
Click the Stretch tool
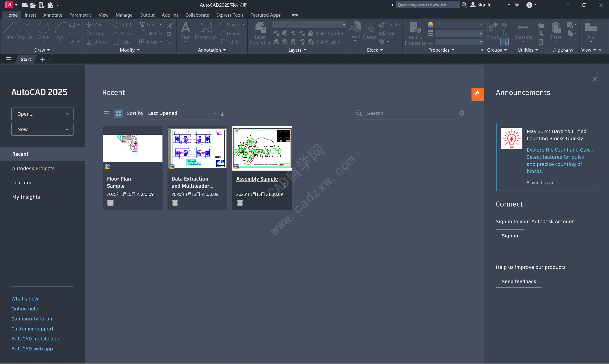[97, 42]
